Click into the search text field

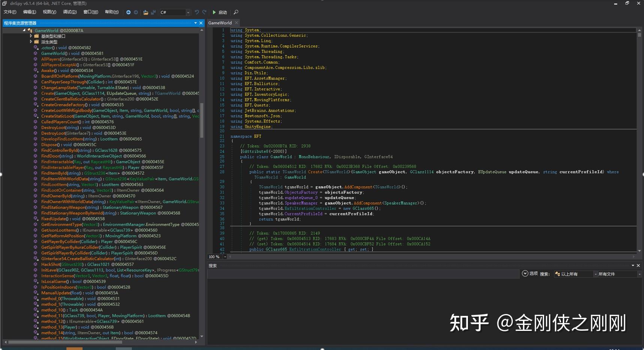(x=363, y=274)
